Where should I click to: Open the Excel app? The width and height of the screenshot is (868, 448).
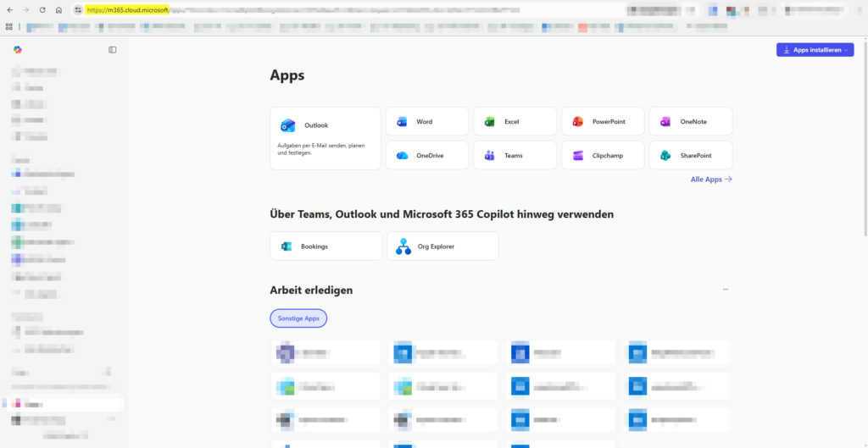coord(514,121)
